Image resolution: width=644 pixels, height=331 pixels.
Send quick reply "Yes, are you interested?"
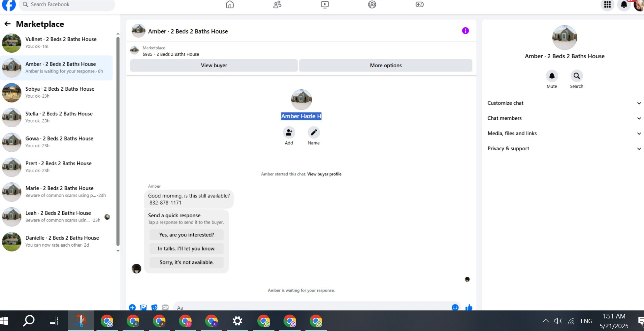[x=187, y=235]
